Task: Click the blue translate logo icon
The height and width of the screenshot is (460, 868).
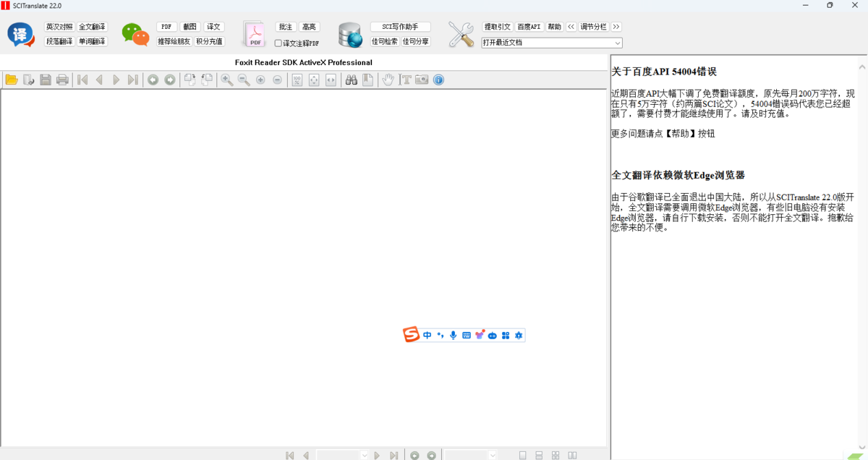Action: coord(20,35)
